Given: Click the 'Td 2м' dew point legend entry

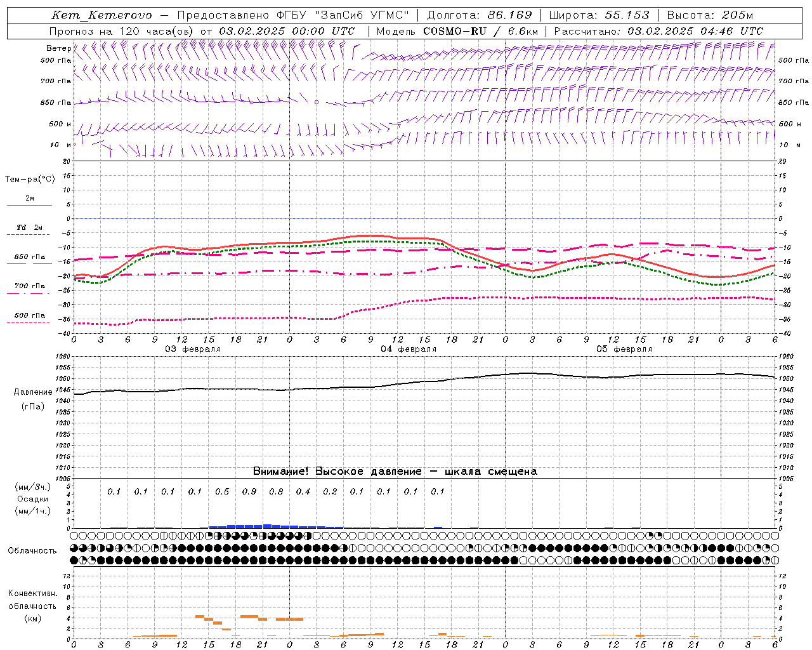Looking at the screenshot, I should tap(29, 227).
